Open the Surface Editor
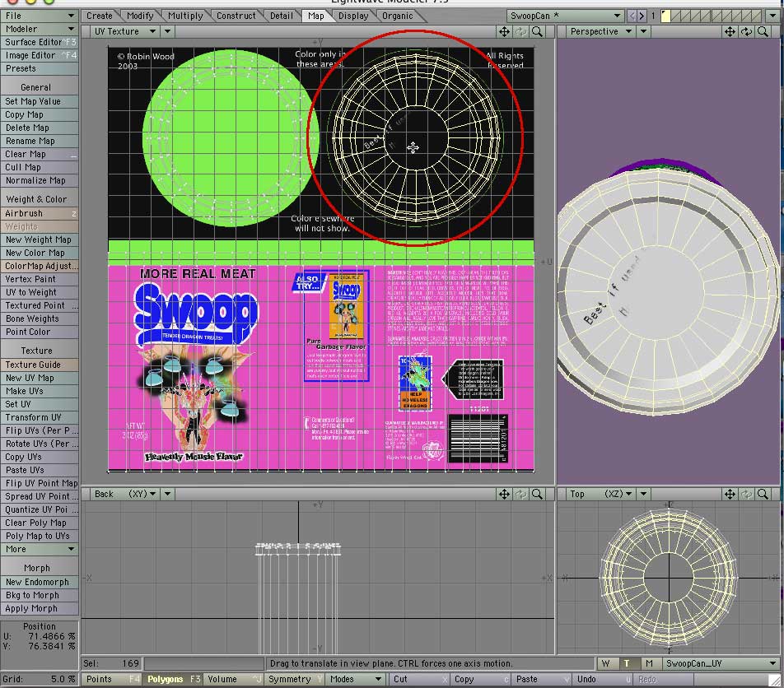 (40, 43)
